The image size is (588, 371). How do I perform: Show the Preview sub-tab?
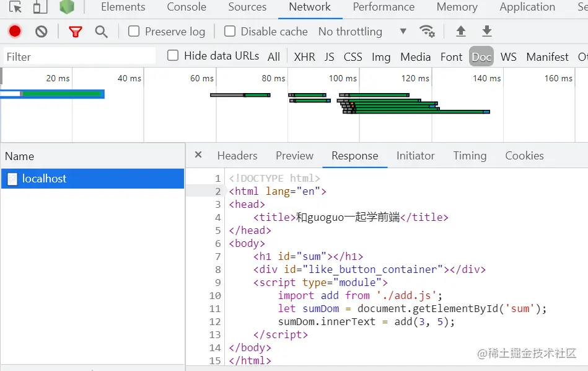click(294, 156)
